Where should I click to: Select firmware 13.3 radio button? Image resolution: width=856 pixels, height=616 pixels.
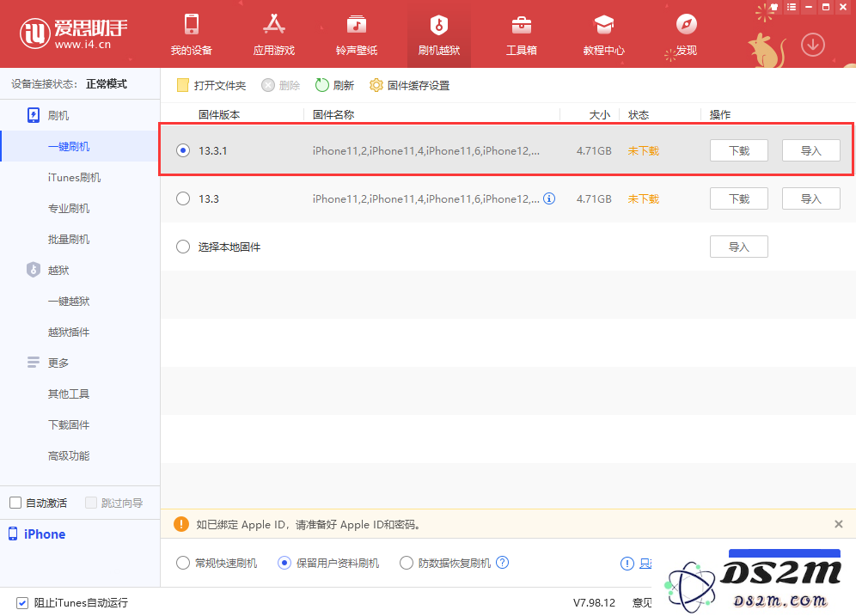(x=183, y=198)
